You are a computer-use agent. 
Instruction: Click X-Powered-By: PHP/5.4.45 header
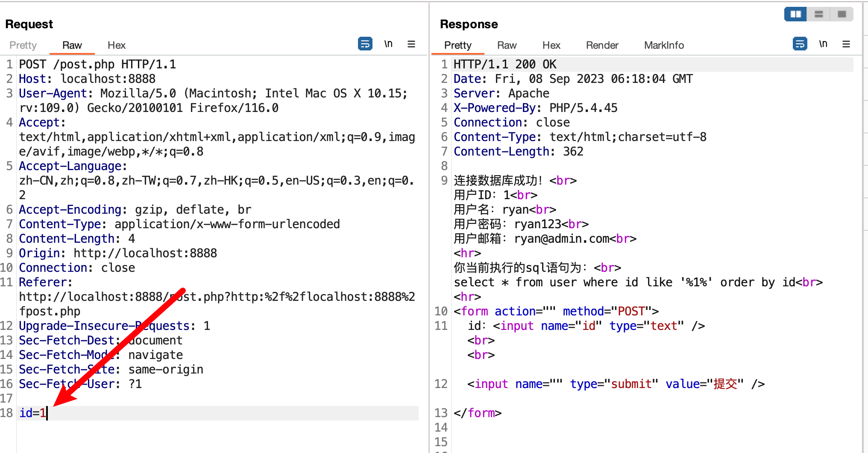tap(536, 108)
